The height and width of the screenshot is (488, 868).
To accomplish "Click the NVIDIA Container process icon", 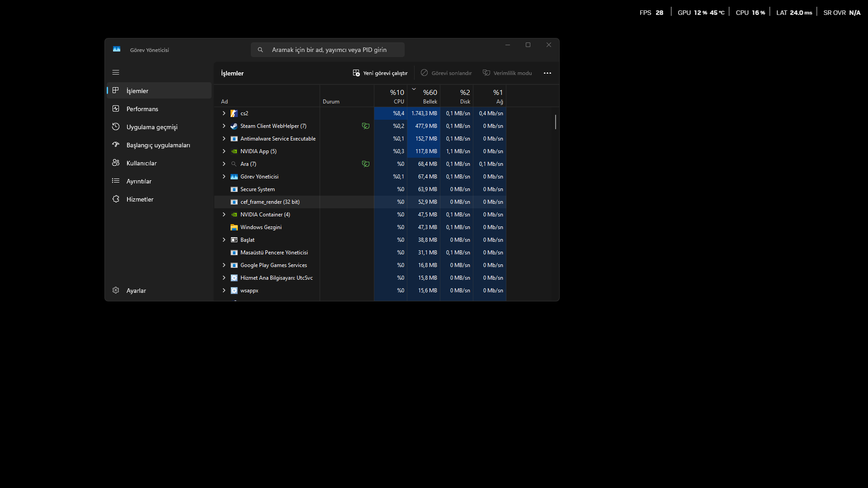I will [234, 215].
